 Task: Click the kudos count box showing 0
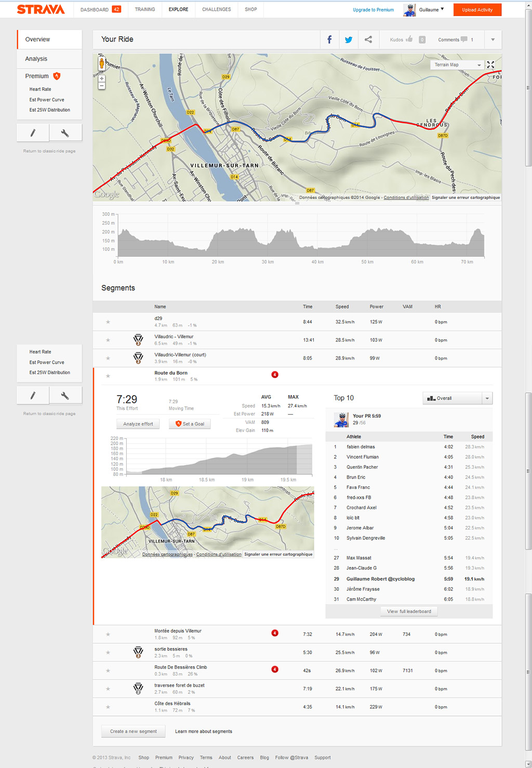[x=422, y=39]
